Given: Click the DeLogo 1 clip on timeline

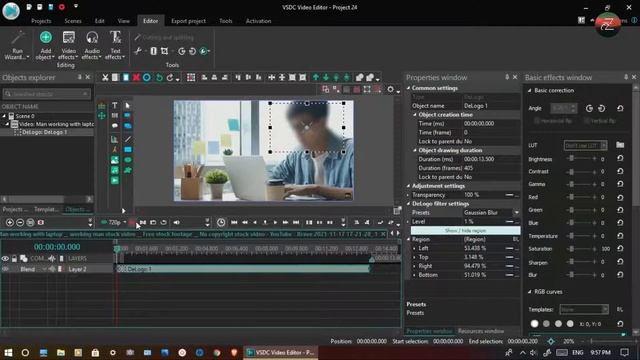Looking at the screenshot, I should tap(243, 269).
